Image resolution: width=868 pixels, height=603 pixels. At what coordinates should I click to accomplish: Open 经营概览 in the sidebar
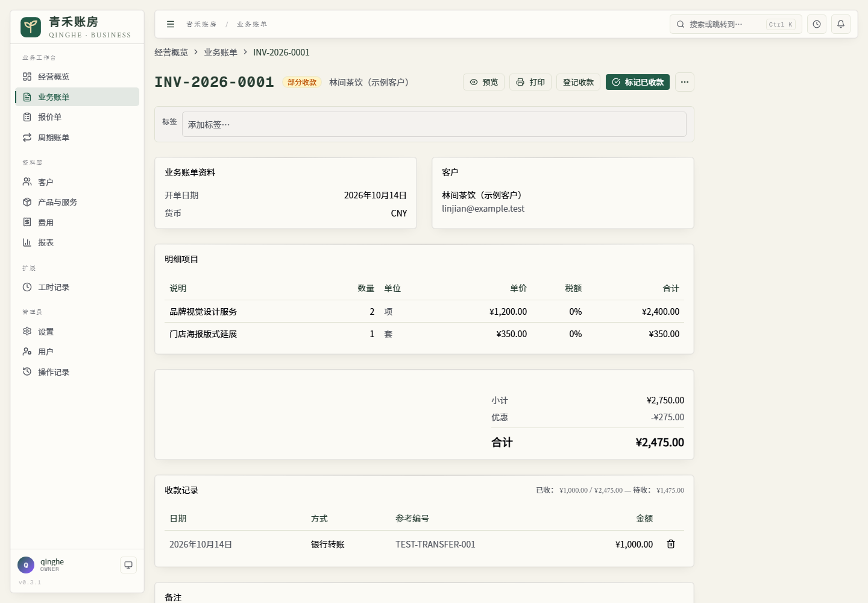pyautogui.click(x=77, y=77)
